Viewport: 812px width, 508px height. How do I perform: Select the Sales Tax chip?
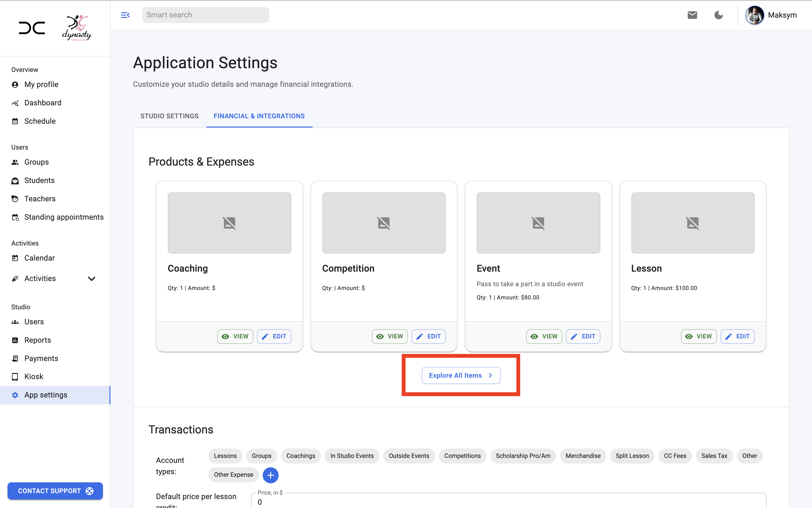coord(714,456)
